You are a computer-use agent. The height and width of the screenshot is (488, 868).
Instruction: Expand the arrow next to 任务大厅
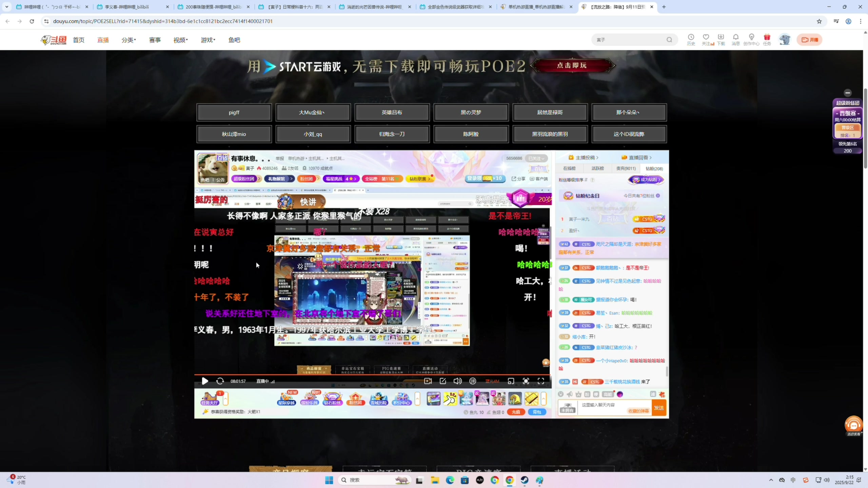pyautogui.click(x=225, y=399)
